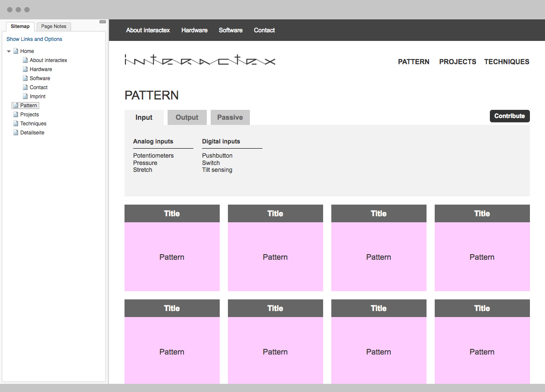Click the interactex logo
This screenshot has height=392, width=545.
(x=200, y=60)
